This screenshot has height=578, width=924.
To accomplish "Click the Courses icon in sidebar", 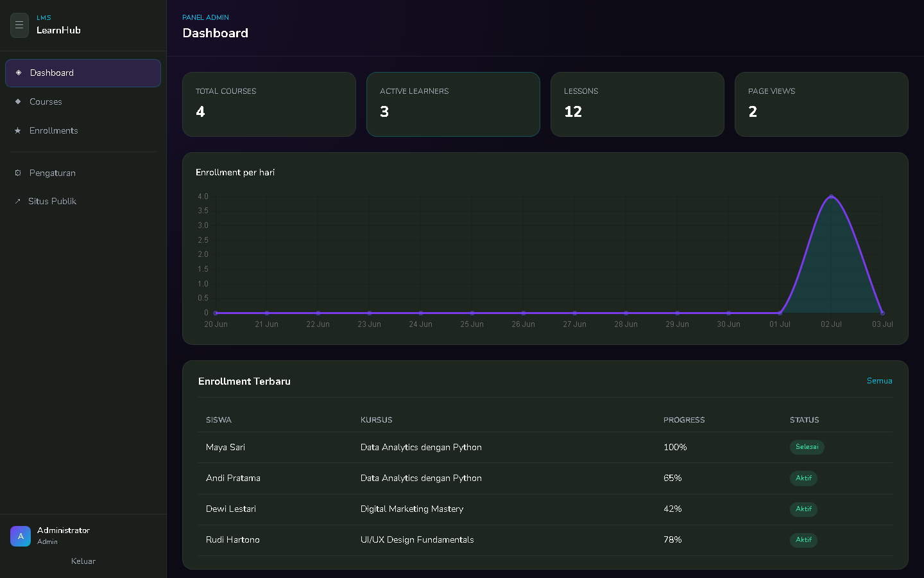I will [18, 101].
